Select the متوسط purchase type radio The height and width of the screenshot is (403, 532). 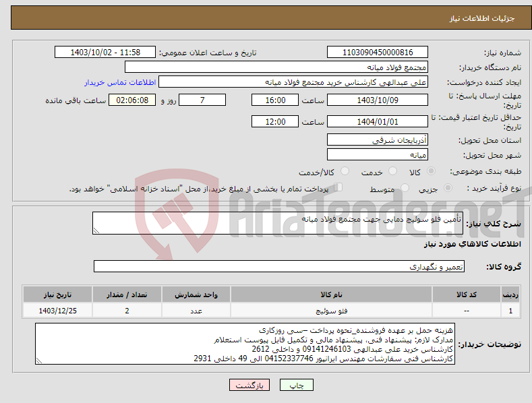(x=405, y=188)
